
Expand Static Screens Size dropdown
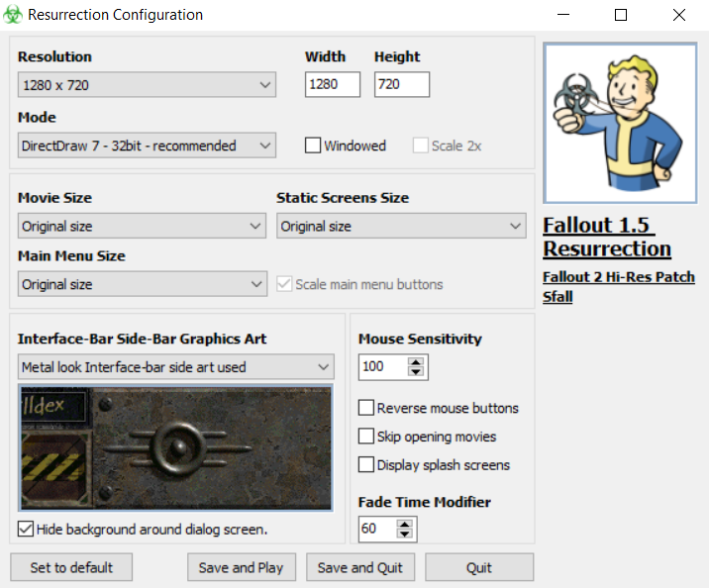point(400,227)
